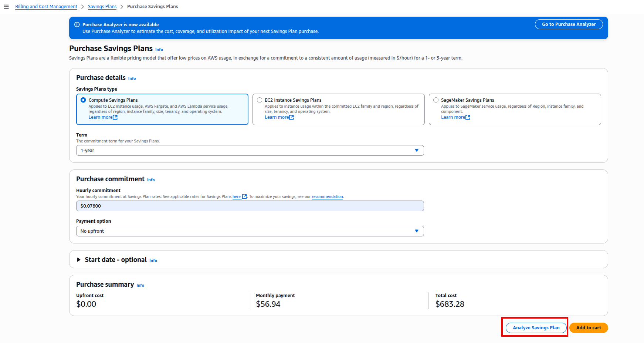Image resolution: width=644 pixels, height=343 pixels.
Task: Open Info for the Purchase commitment section
Action: coord(151,180)
